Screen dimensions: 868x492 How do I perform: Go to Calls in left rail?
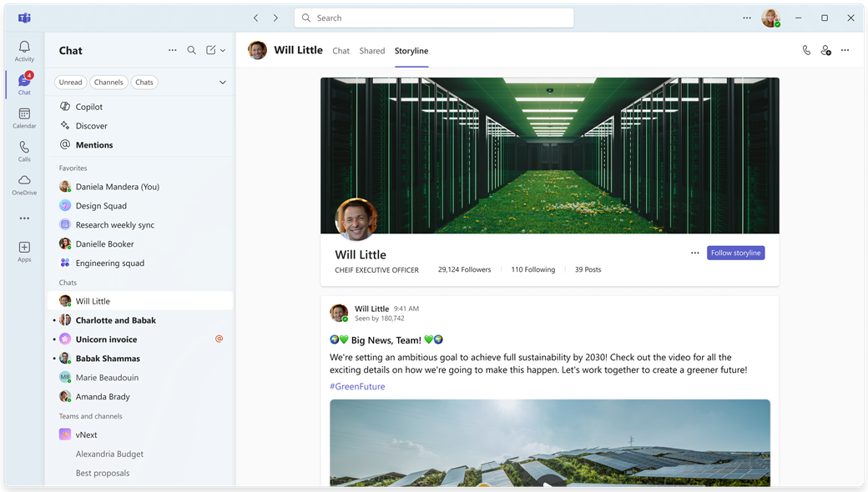(x=24, y=151)
